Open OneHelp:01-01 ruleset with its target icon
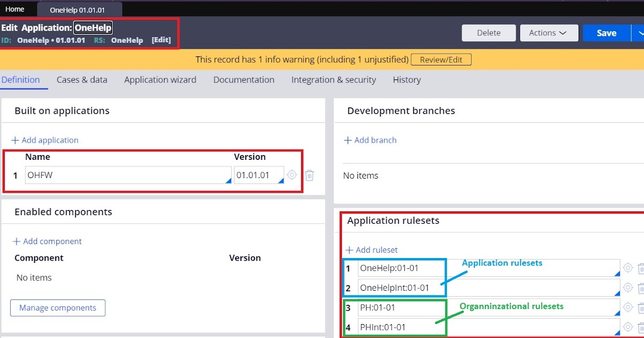Viewport: 644px width, 338px height. pos(628,268)
